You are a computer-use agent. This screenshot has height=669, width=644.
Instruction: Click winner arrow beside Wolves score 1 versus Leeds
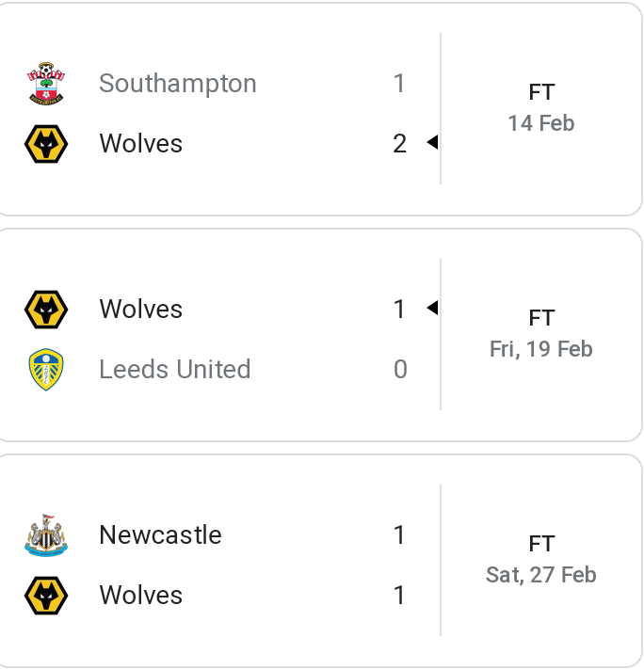[x=432, y=308]
